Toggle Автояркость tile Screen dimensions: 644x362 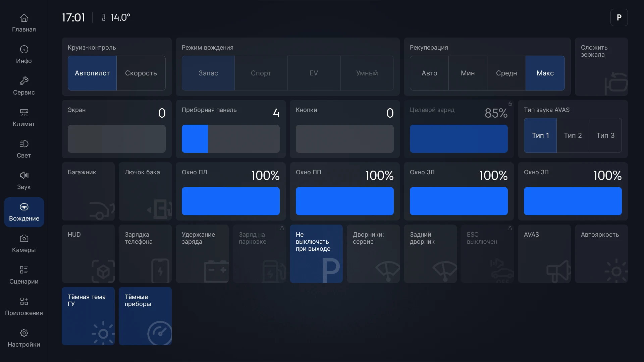click(x=601, y=254)
